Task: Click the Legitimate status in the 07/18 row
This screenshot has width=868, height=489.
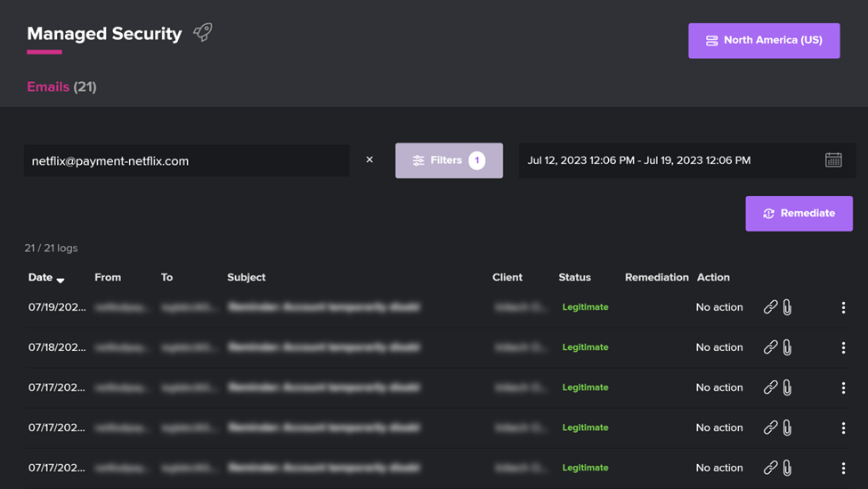Action: pos(585,347)
